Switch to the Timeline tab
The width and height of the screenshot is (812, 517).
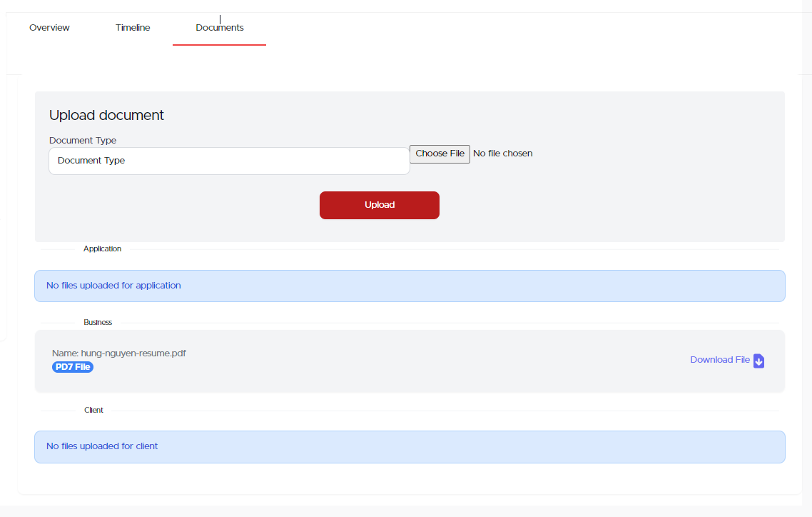tap(133, 28)
